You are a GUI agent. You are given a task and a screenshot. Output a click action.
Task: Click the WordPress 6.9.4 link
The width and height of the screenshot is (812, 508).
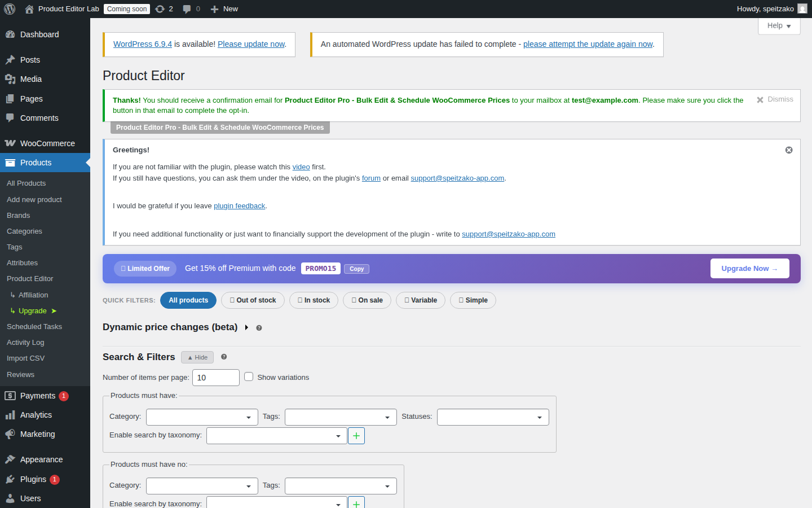pos(143,44)
